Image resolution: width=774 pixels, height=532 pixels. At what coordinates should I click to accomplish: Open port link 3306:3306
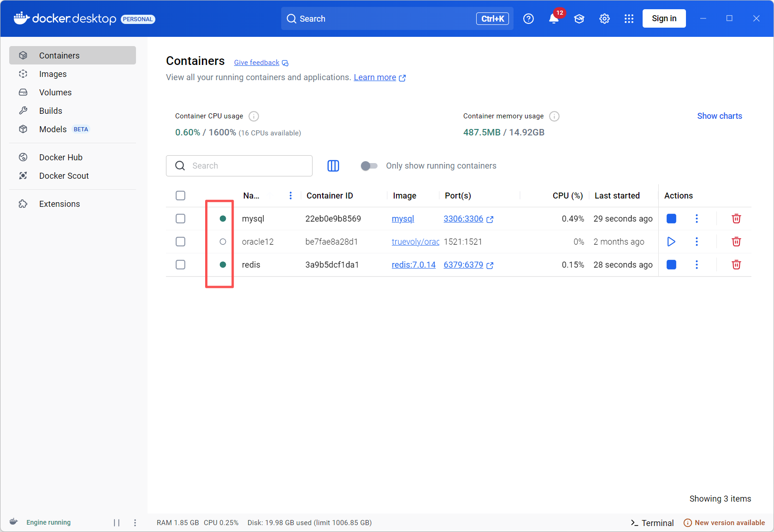click(463, 219)
